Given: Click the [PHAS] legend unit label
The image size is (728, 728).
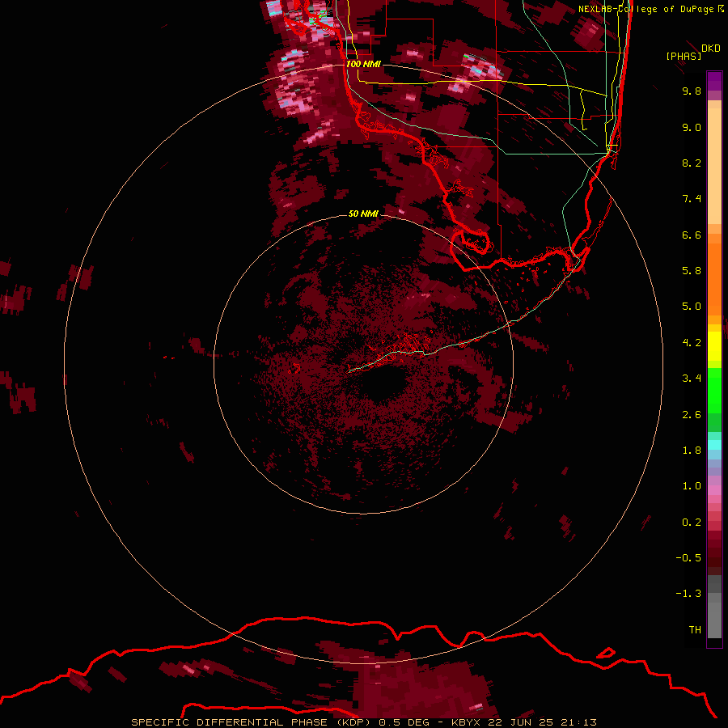Looking at the screenshot, I should 684,57.
